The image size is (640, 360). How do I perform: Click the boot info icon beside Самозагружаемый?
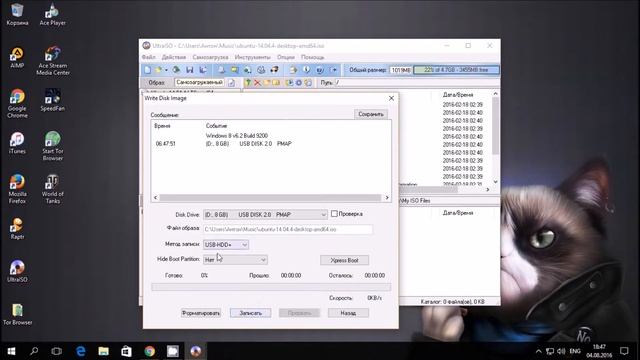(231, 83)
